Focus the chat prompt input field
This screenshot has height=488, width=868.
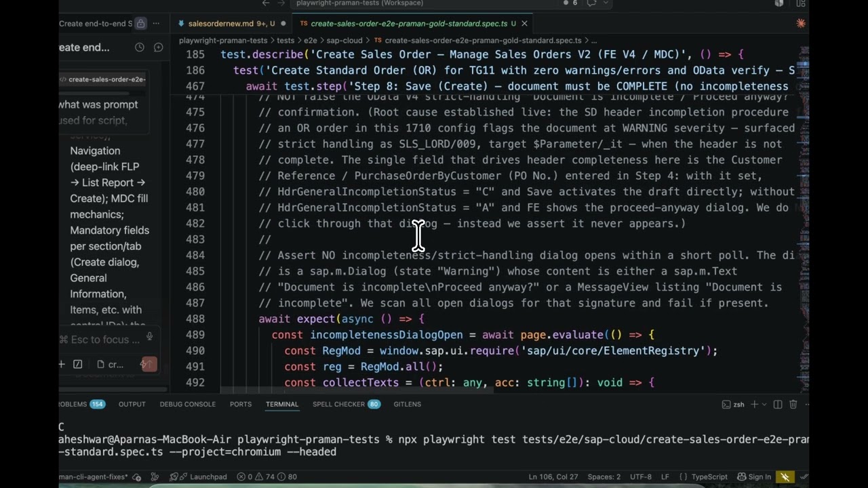pyautogui.click(x=99, y=340)
